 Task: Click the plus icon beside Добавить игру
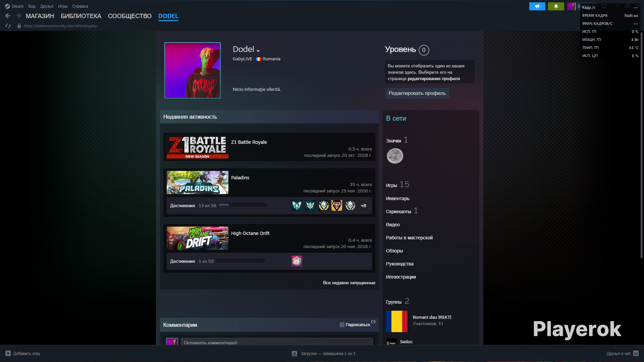pyautogui.click(x=8, y=353)
